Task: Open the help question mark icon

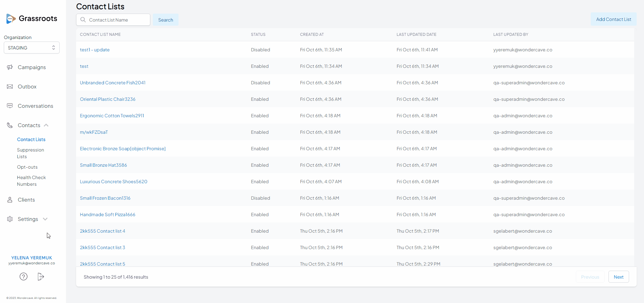Action: (23, 277)
